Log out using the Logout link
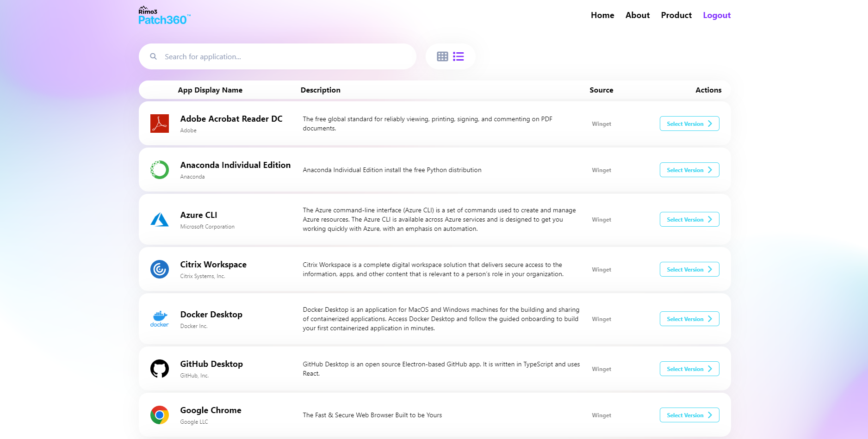Image resolution: width=868 pixels, height=439 pixels. coord(717,15)
